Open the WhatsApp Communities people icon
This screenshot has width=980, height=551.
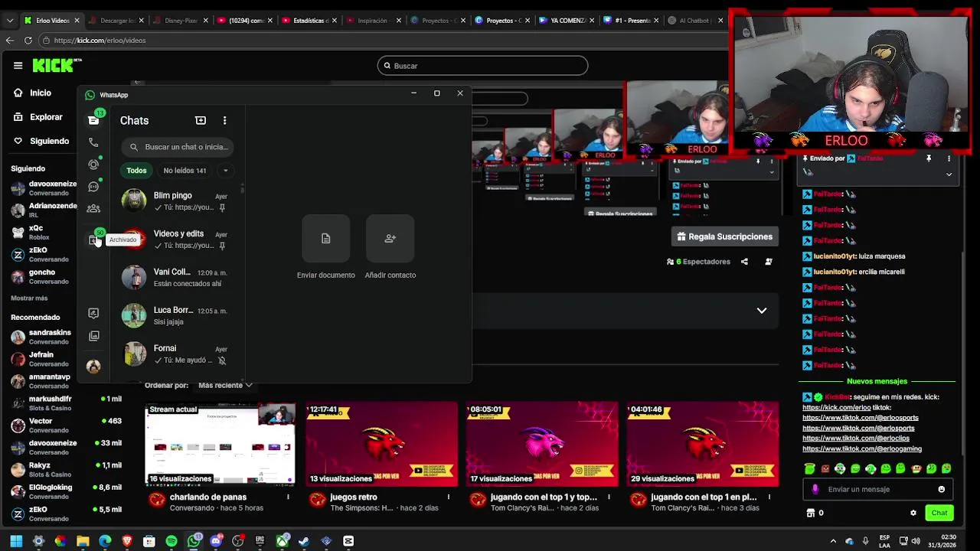tap(93, 208)
